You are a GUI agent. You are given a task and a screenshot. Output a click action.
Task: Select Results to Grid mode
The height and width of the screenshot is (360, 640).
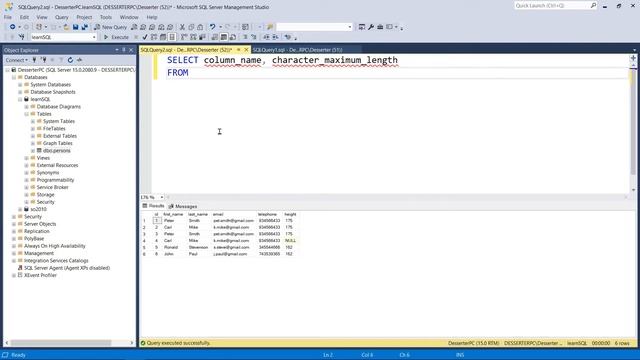(224, 37)
